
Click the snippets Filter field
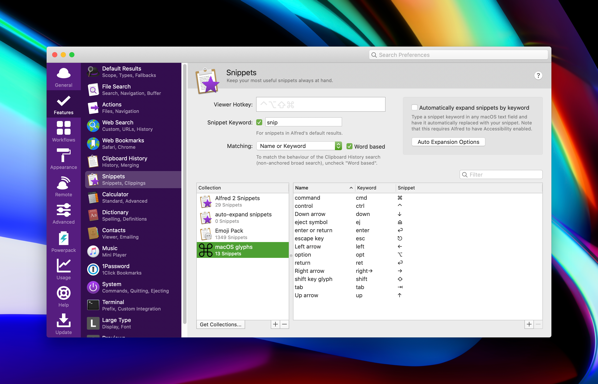coord(501,175)
